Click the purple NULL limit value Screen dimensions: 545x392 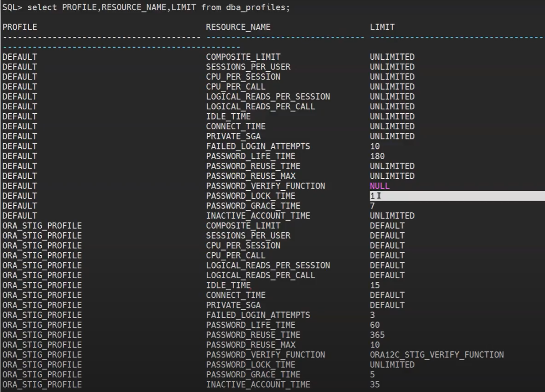(380, 186)
